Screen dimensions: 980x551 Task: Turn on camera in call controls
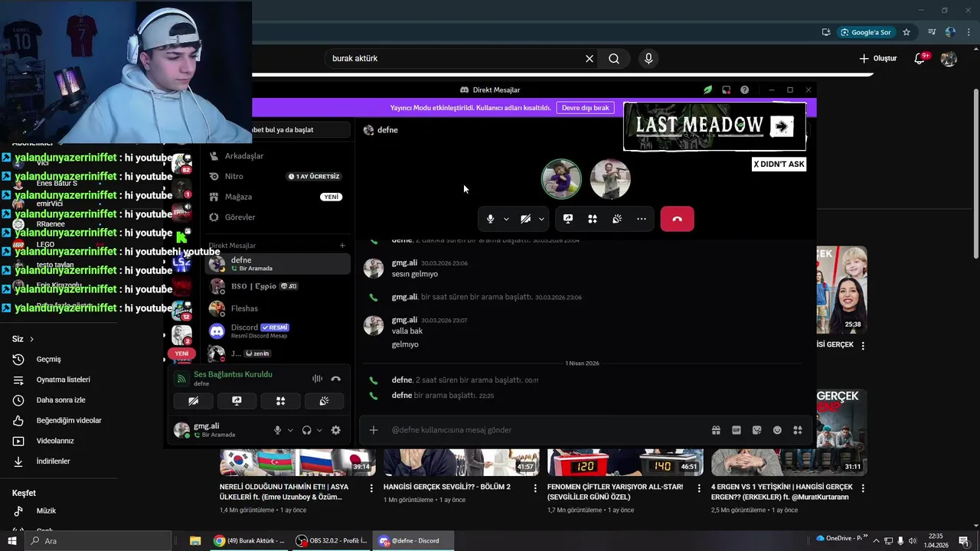point(525,219)
